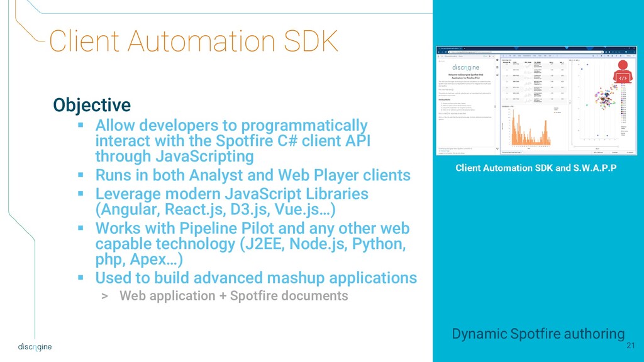Click the '(Angular, React.js, D3.js, Vue.js…)' line
The height and width of the screenshot is (362, 644).
pyautogui.click(x=216, y=209)
